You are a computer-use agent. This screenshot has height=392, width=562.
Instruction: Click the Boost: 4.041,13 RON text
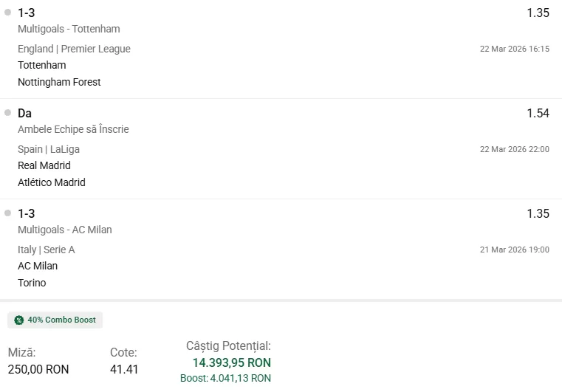225,378
